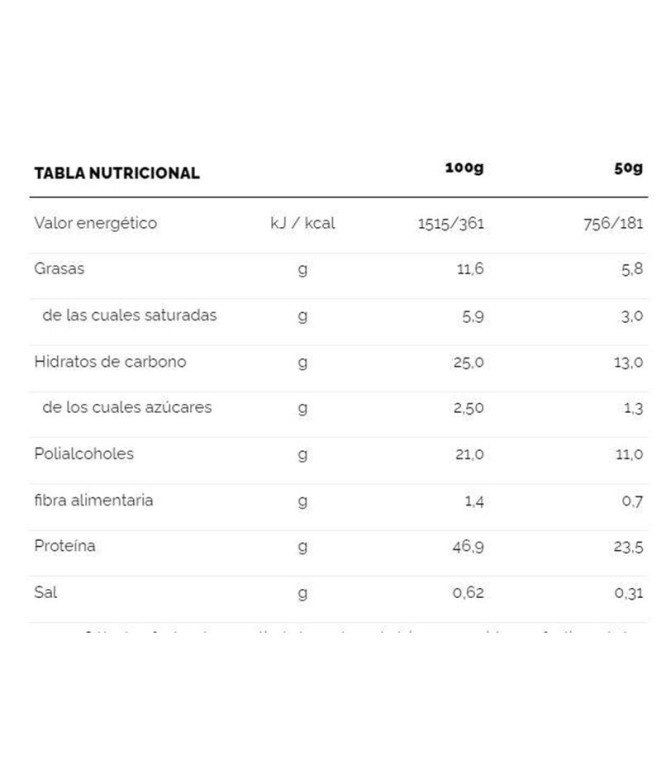661x783 pixels.
Task: Click the Valor energético row label
Action: point(95,223)
